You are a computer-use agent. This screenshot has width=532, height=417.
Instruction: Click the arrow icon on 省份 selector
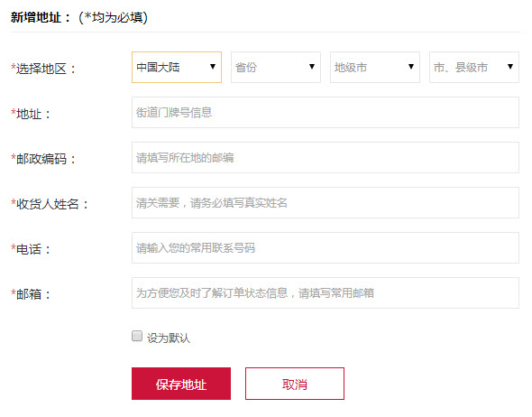coord(312,67)
